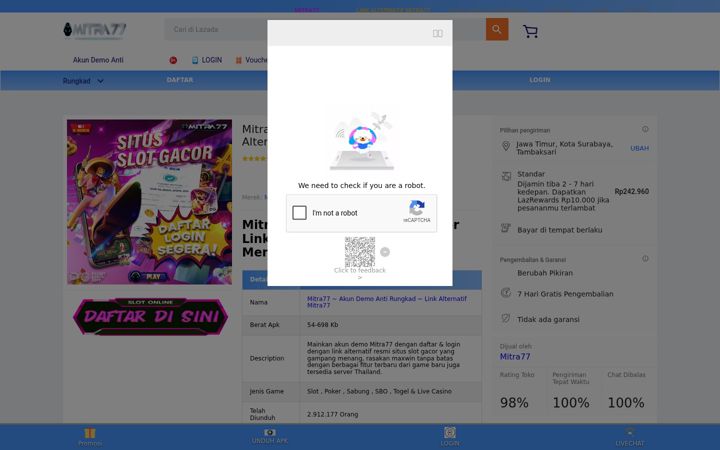720x450 pixels.
Task: Click the 98% Rating Toko value
Action: (514, 403)
